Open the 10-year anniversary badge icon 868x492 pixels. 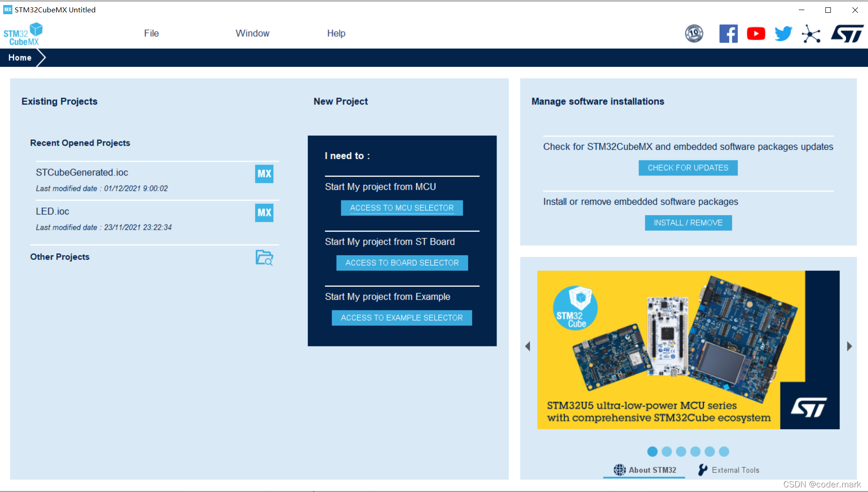click(x=694, y=33)
